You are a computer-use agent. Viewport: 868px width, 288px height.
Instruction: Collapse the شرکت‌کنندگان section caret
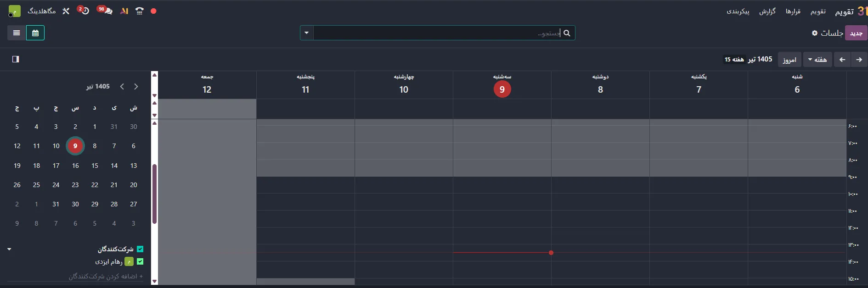tap(9, 249)
